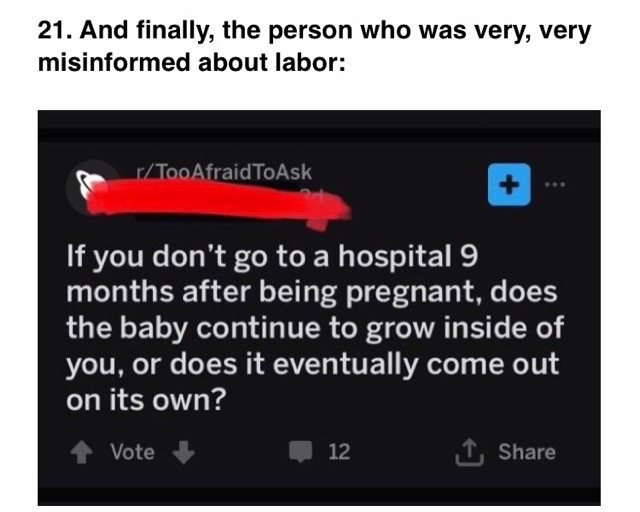Click the embedded Reddit screenshot image
The width and height of the screenshot is (640, 512).
pyautogui.click(x=319, y=308)
